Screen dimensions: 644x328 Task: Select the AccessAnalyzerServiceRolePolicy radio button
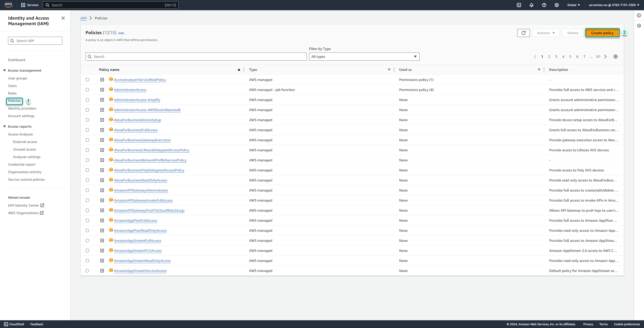88,79
